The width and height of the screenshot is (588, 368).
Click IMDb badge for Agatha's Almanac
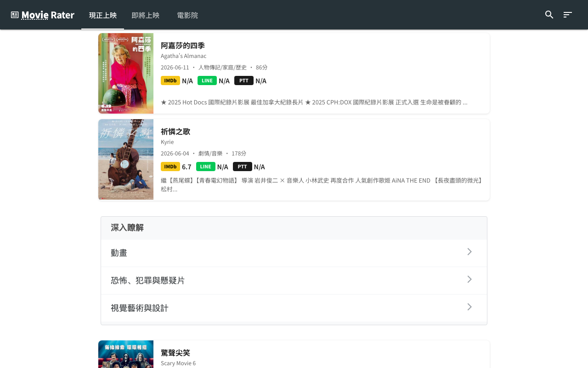pyautogui.click(x=170, y=80)
